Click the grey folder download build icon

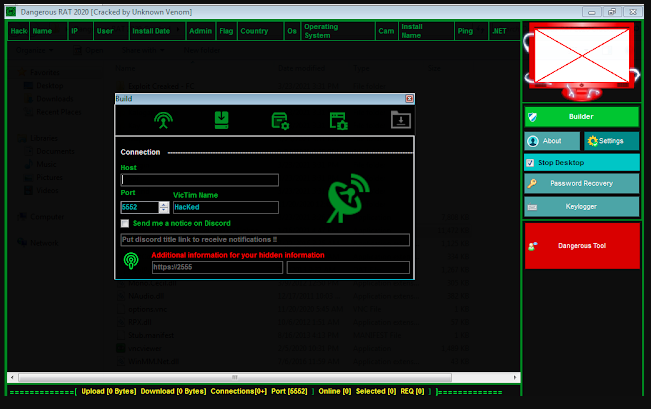click(x=400, y=121)
